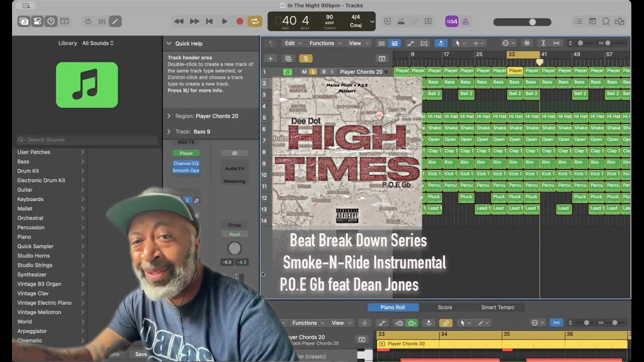Toggle the purple count-in 1234 button

(x=451, y=21)
